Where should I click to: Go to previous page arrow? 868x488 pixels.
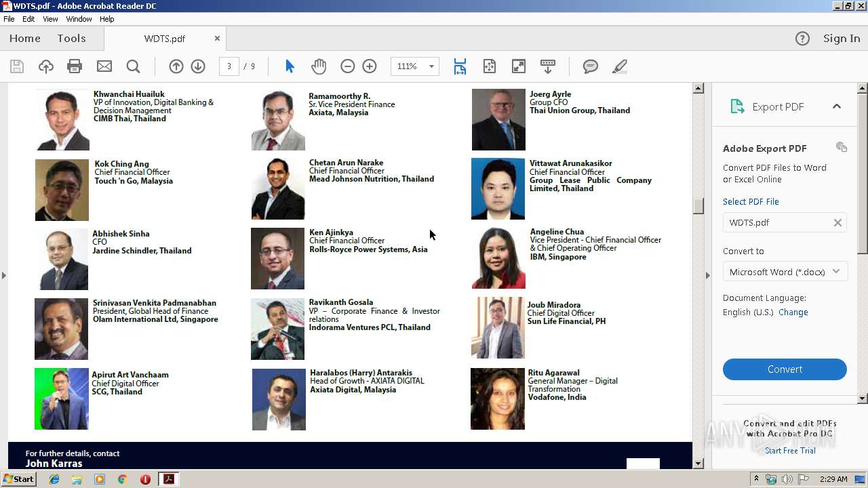[x=176, y=66]
